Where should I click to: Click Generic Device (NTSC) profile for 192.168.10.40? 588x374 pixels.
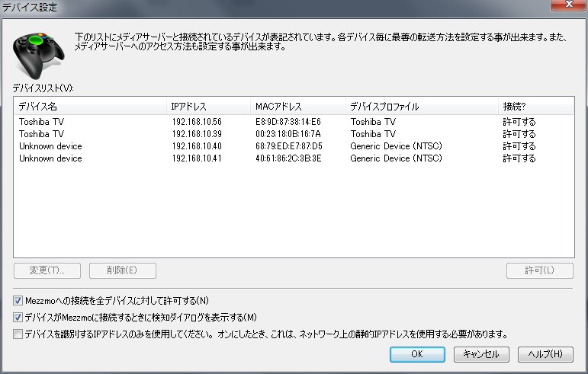(x=396, y=146)
